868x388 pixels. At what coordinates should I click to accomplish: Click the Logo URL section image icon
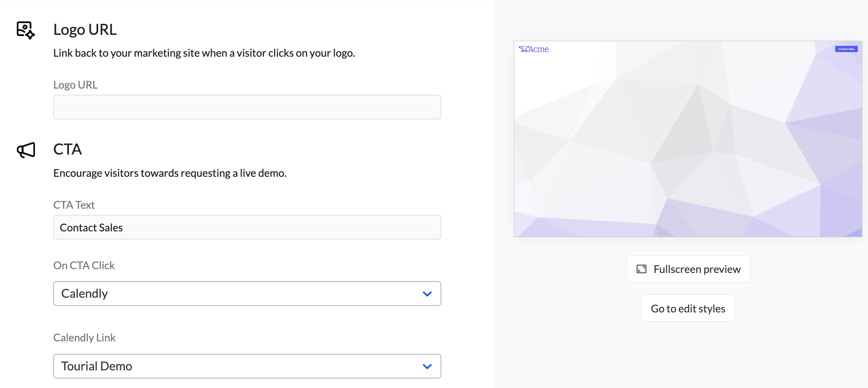click(x=25, y=30)
